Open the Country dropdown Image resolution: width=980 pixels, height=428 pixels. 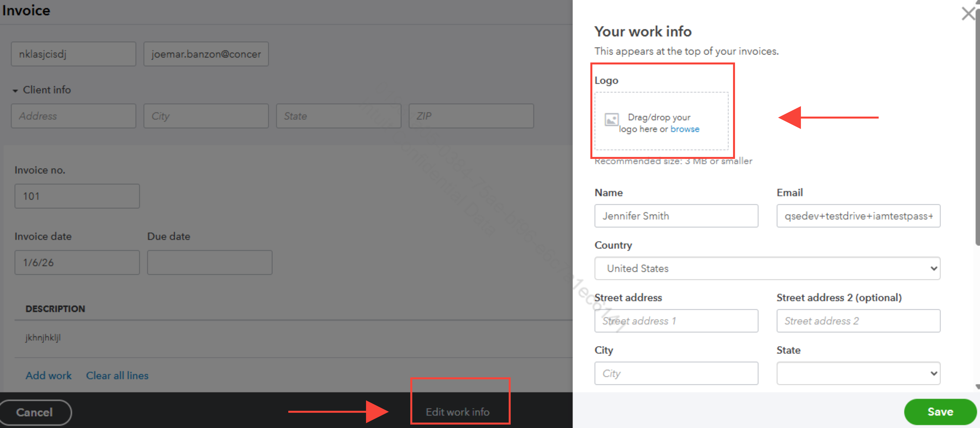(767, 268)
